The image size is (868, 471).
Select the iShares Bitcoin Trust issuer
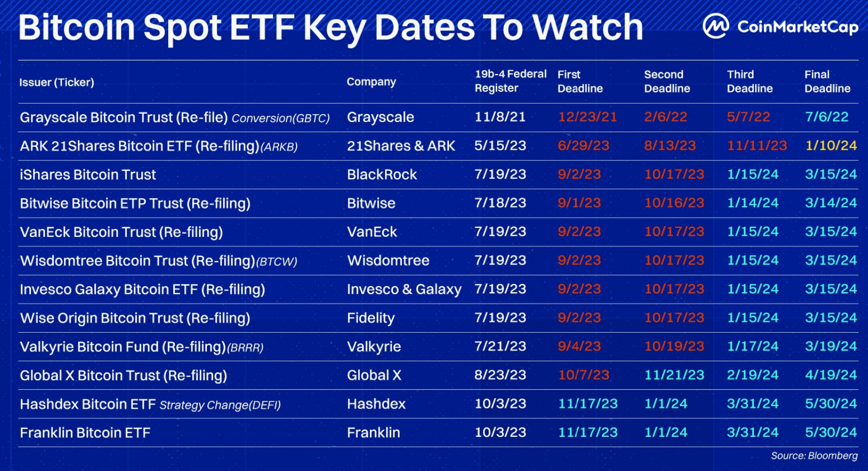87,174
